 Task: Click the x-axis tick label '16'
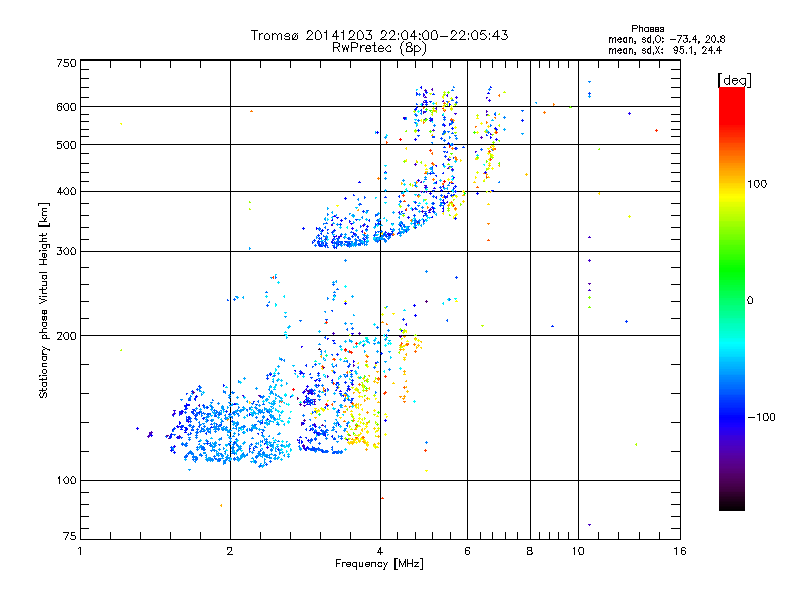click(680, 551)
